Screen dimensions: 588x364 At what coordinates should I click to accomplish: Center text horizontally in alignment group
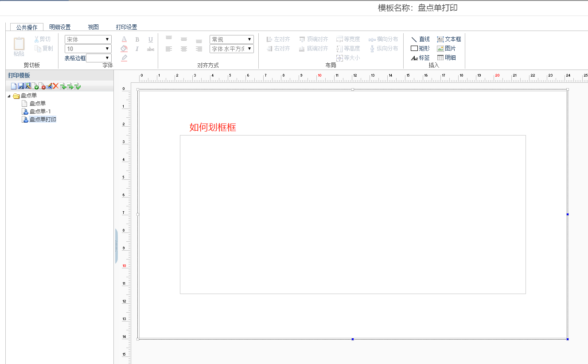[x=184, y=49]
